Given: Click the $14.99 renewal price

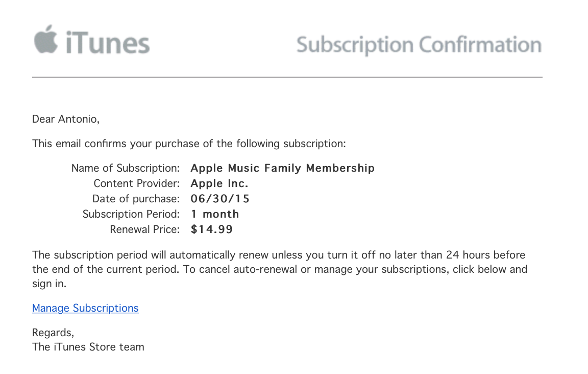Looking at the screenshot, I should (x=211, y=229).
